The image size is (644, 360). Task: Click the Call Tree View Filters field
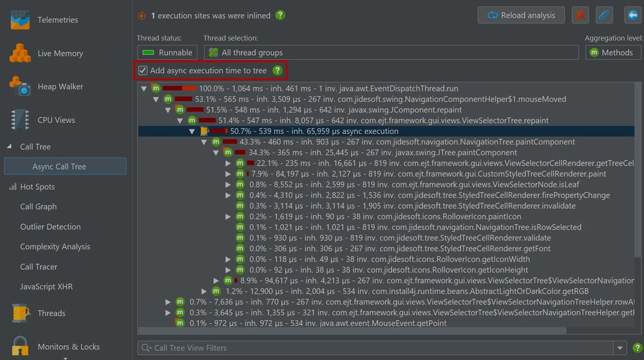point(375,348)
